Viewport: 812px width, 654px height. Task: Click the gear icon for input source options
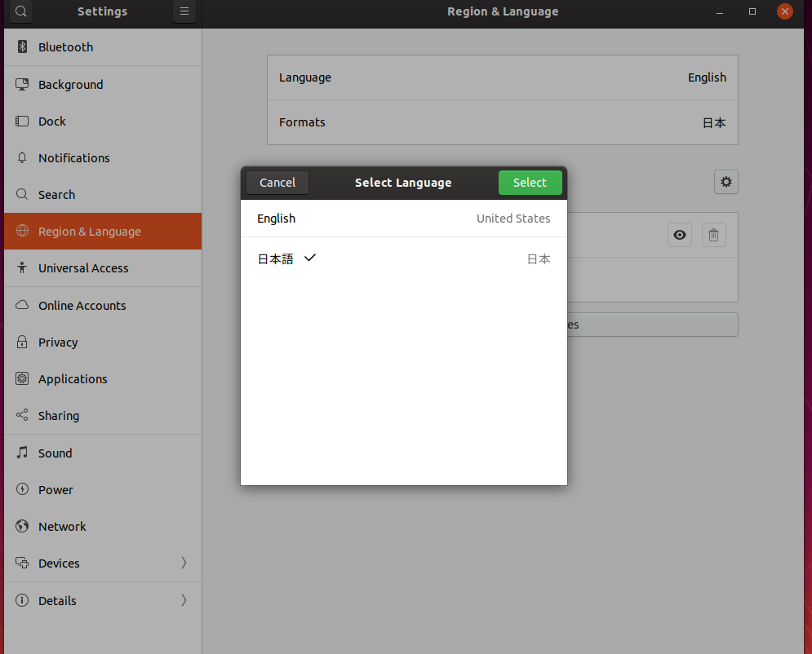click(726, 182)
